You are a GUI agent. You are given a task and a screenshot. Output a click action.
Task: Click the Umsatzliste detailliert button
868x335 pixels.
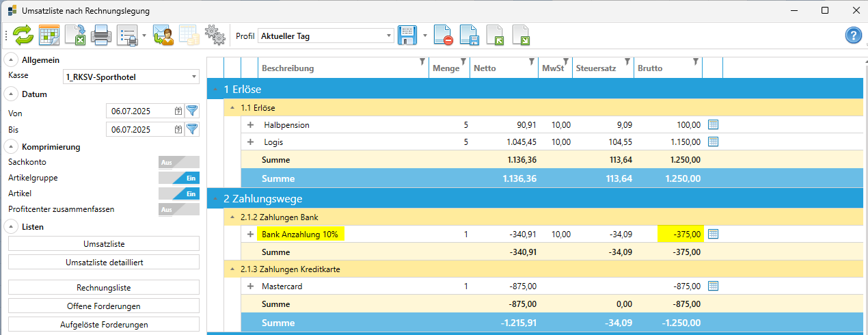tap(104, 262)
